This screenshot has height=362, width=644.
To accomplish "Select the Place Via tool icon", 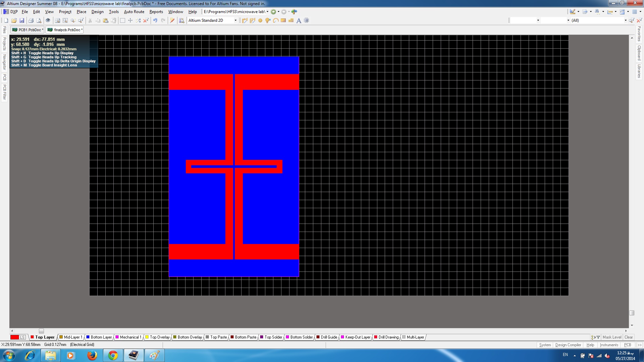I will [268, 20].
